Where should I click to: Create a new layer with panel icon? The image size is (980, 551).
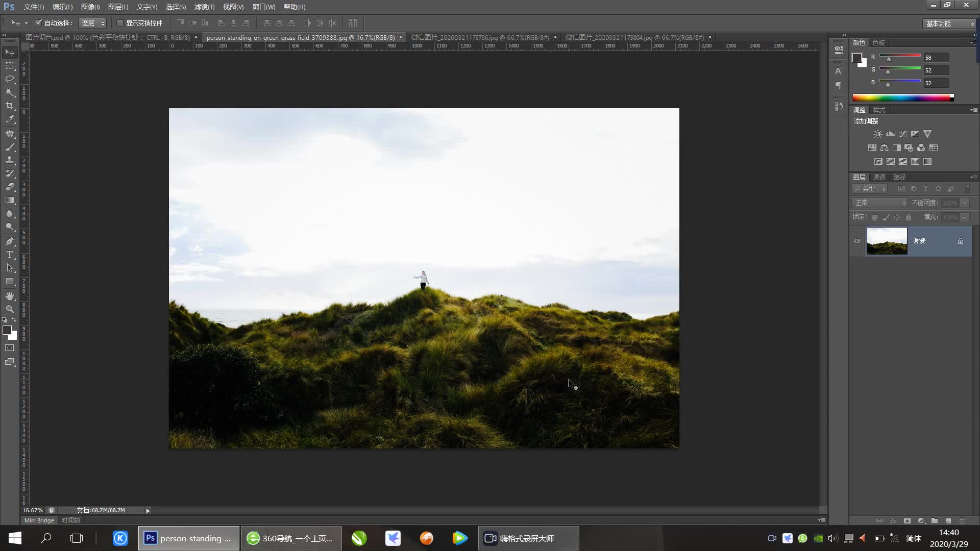pyautogui.click(x=948, y=521)
